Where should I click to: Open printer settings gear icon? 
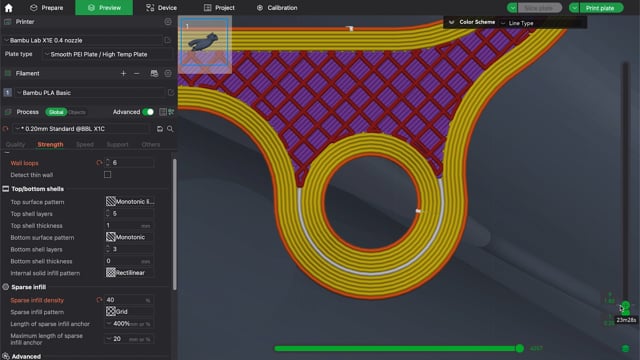pyautogui.click(x=168, y=22)
